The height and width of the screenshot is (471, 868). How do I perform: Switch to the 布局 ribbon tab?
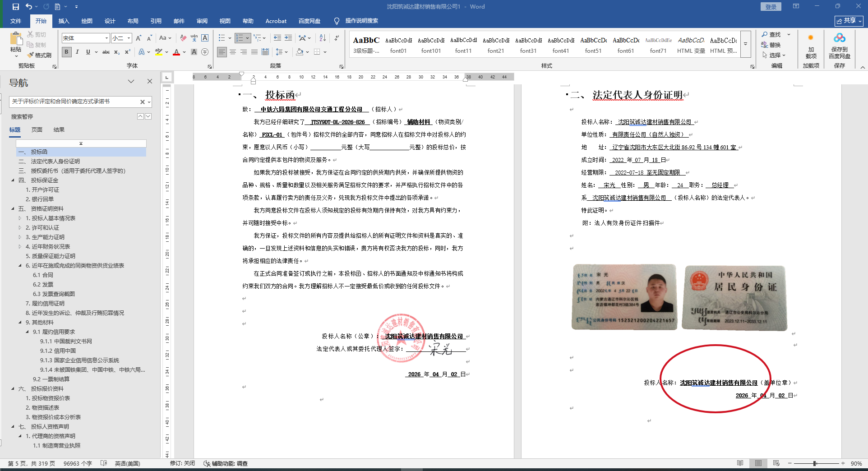point(133,21)
